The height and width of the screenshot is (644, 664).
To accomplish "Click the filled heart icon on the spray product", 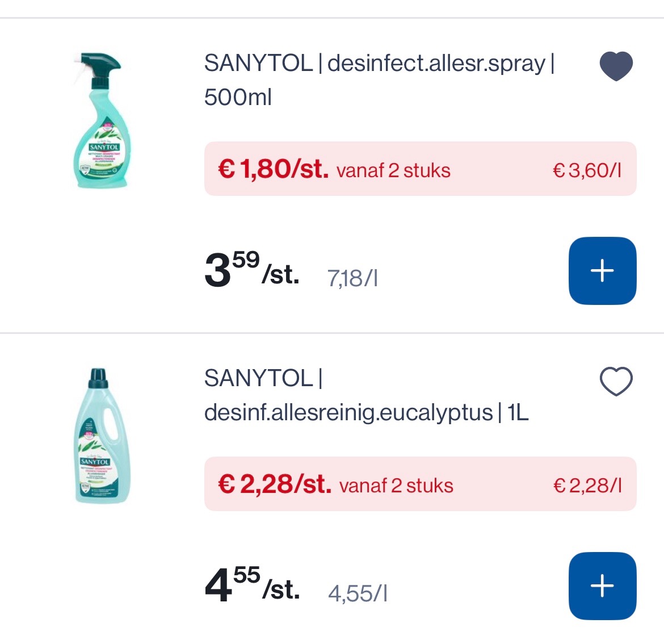I will point(616,65).
